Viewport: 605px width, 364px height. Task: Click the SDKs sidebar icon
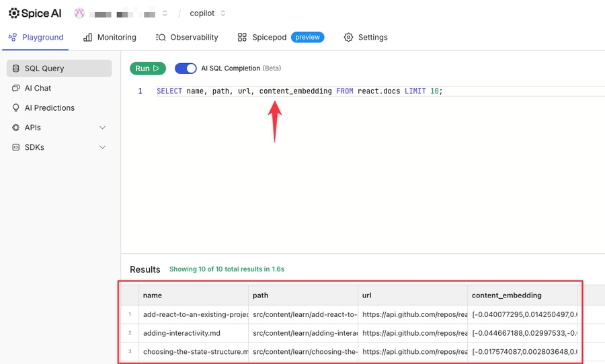pyautogui.click(x=16, y=147)
